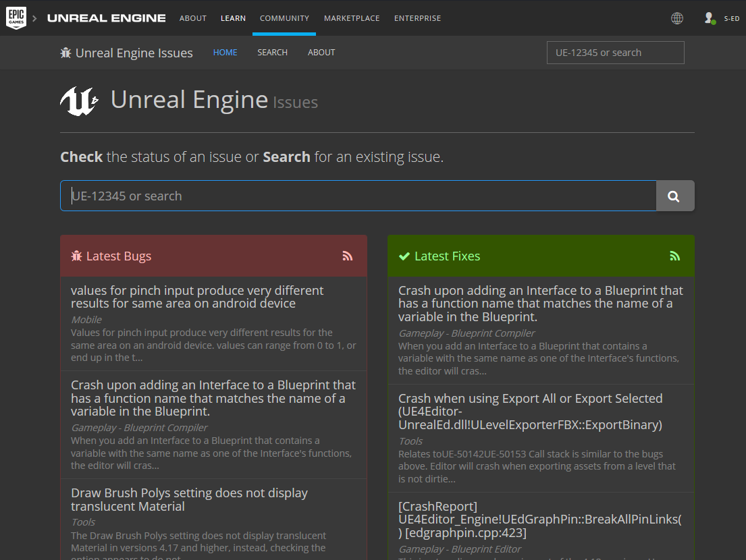Open the MARKETPLACE menu item
Viewport: 746px width, 560px height.
tap(352, 18)
